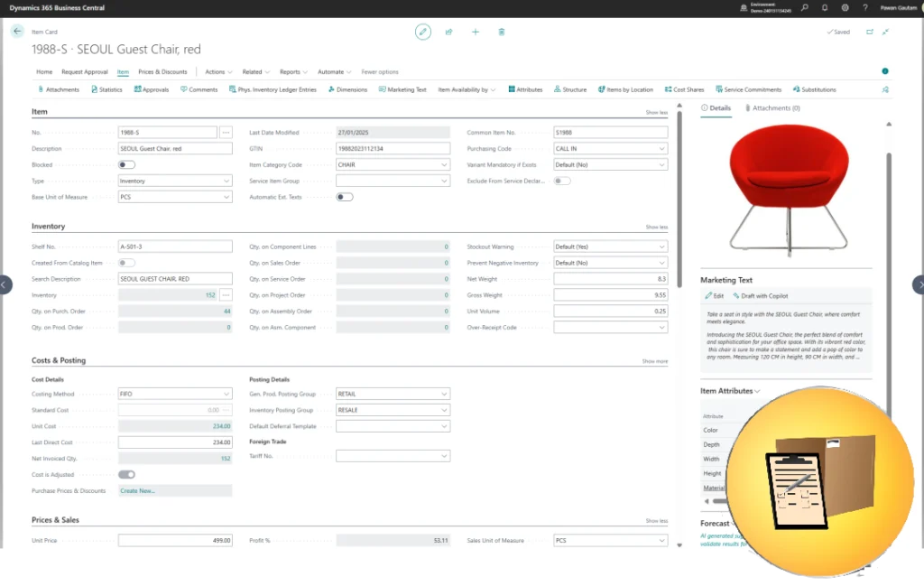The width and height of the screenshot is (924, 586).
Task: Click the Shelf No. field
Action: [x=175, y=246]
